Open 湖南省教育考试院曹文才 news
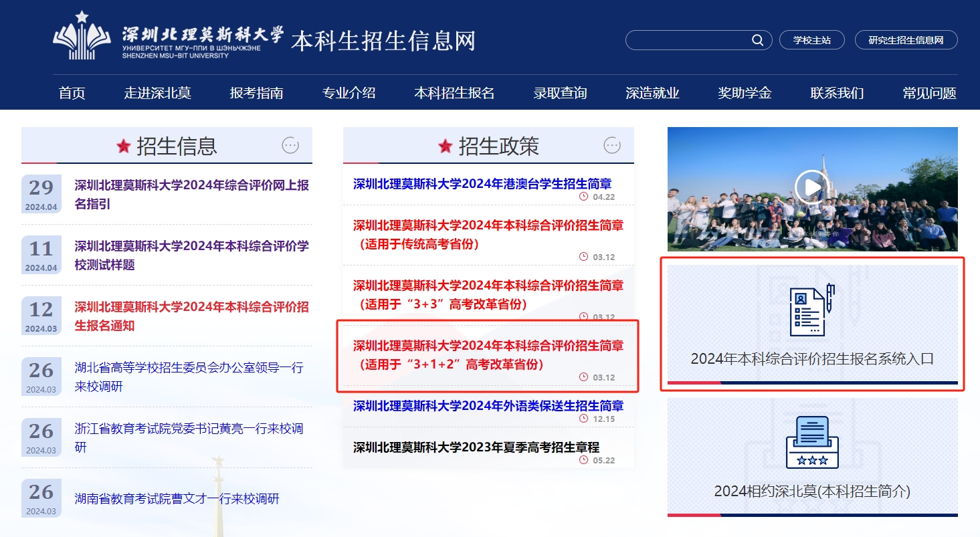 pos(177,499)
